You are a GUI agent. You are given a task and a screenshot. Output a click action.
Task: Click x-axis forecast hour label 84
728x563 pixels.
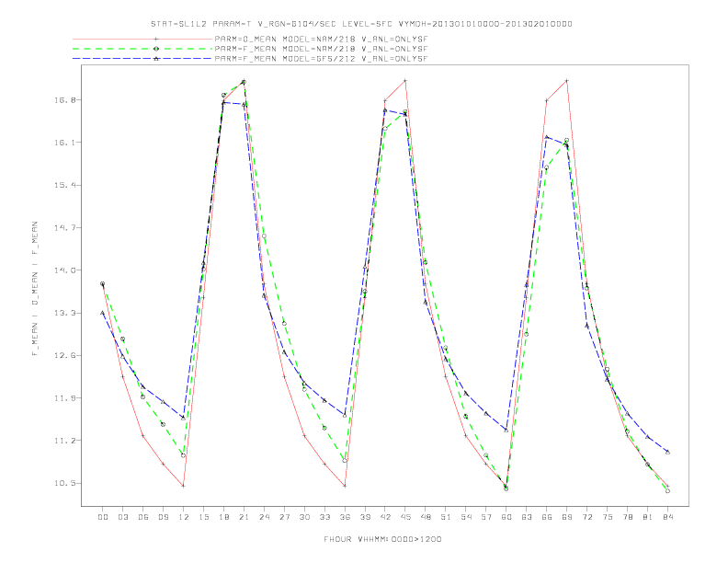click(x=668, y=517)
